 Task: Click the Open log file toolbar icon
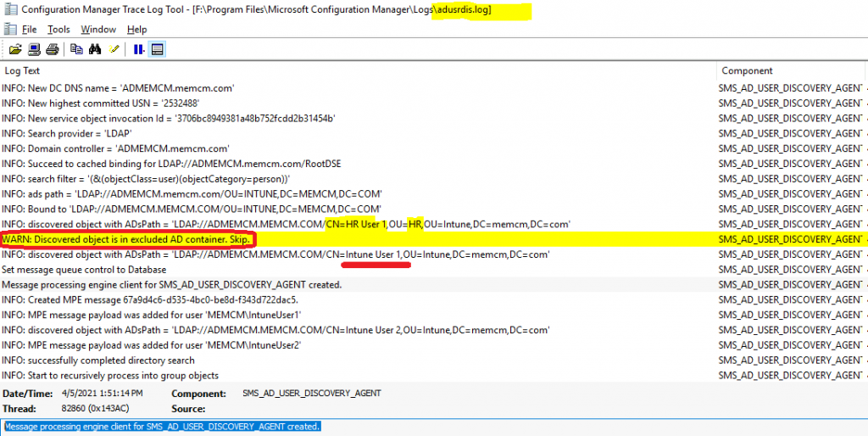[15, 49]
